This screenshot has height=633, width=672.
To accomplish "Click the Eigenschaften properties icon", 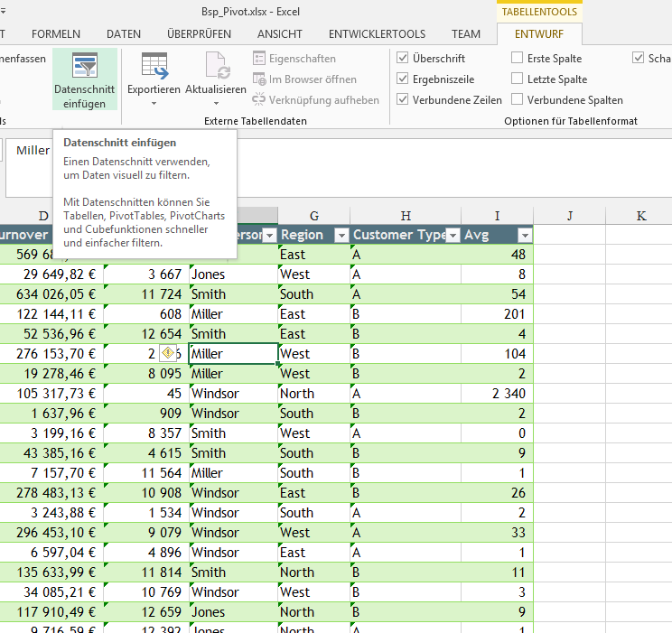I will [x=260, y=59].
